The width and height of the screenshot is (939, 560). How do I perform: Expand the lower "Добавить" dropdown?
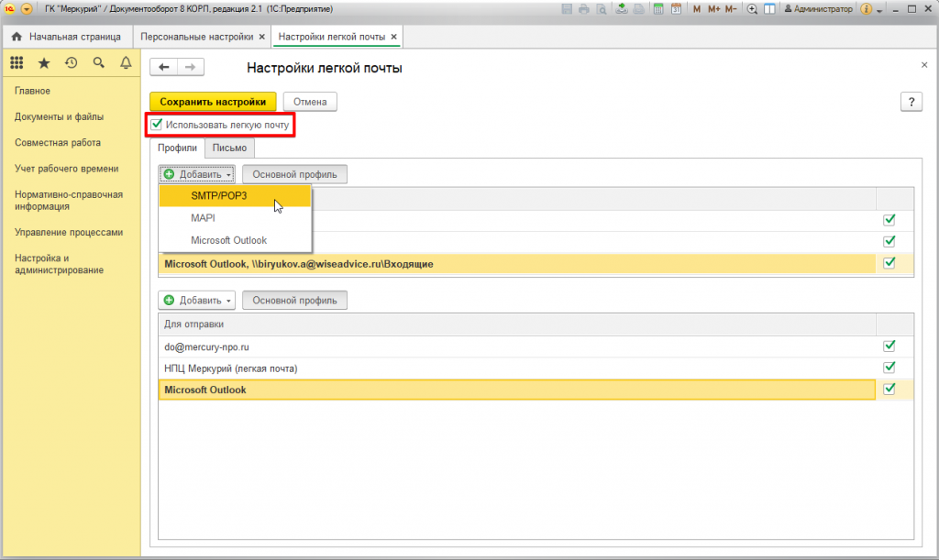197,301
